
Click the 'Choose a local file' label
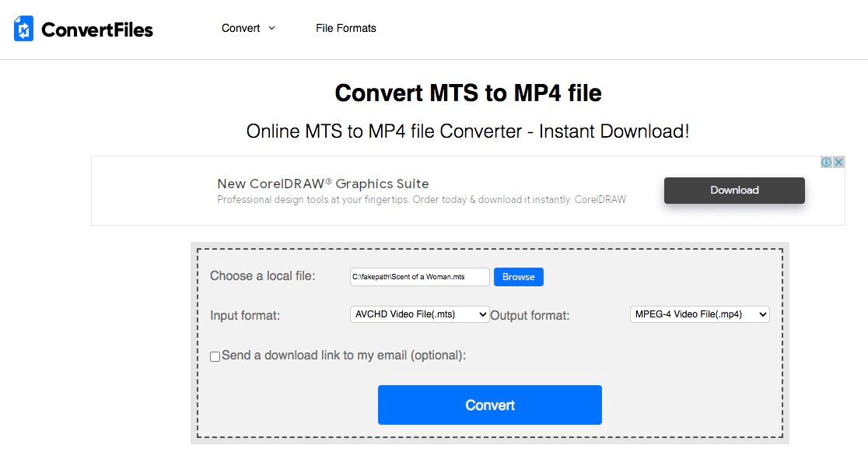click(x=262, y=276)
